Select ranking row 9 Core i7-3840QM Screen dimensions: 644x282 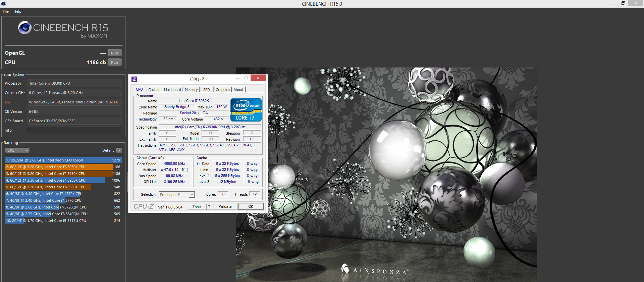pos(63,214)
